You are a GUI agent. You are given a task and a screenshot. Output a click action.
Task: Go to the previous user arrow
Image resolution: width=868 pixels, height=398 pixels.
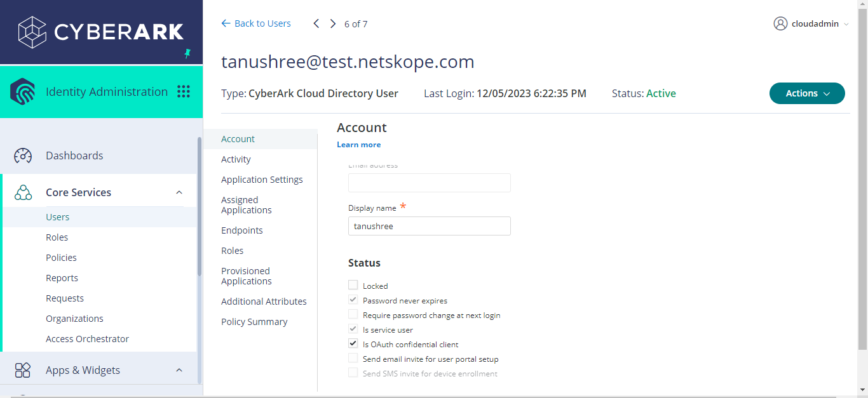[316, 23]
